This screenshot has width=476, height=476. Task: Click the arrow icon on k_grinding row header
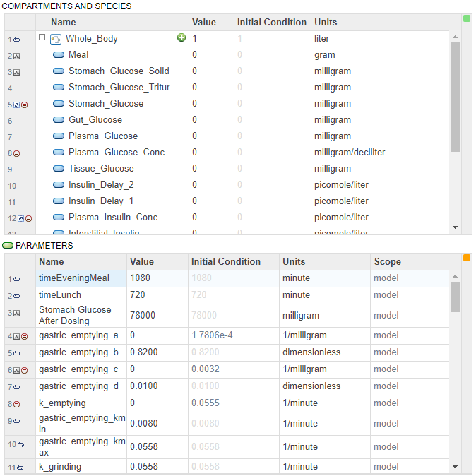click(20, 468)
